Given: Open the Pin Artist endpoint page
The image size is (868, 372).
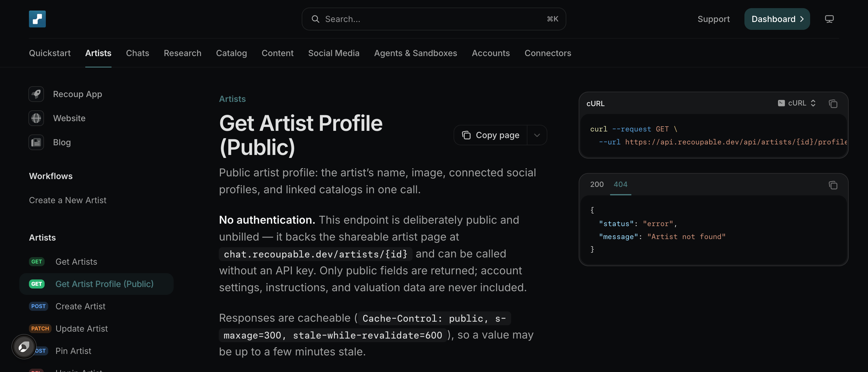Looking at the screenshot, I should (x=74, y=351).
